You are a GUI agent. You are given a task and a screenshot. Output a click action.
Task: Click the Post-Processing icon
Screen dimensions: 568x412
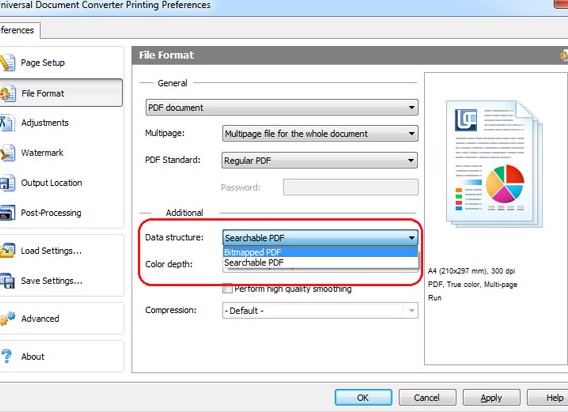7,213
